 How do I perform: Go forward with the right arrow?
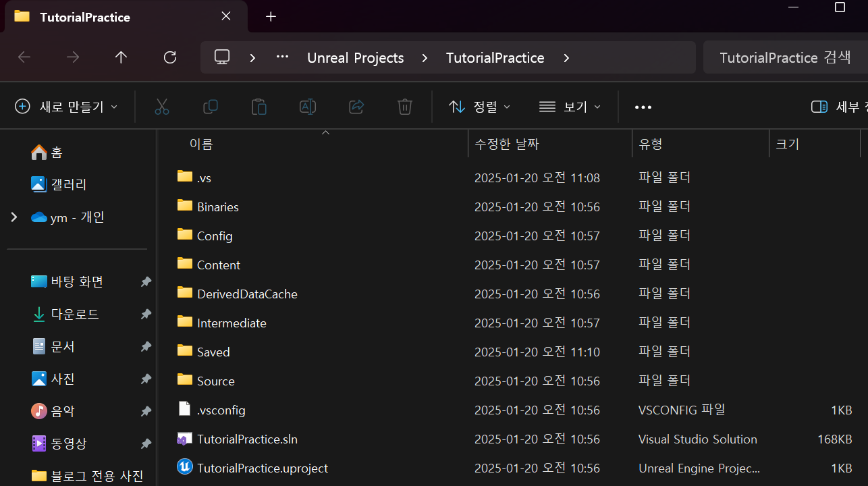coord(73,57)
